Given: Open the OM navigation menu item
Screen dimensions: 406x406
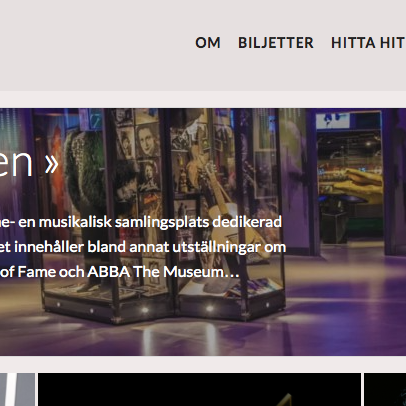Looking at the screenshot, I should coord(208,43).
